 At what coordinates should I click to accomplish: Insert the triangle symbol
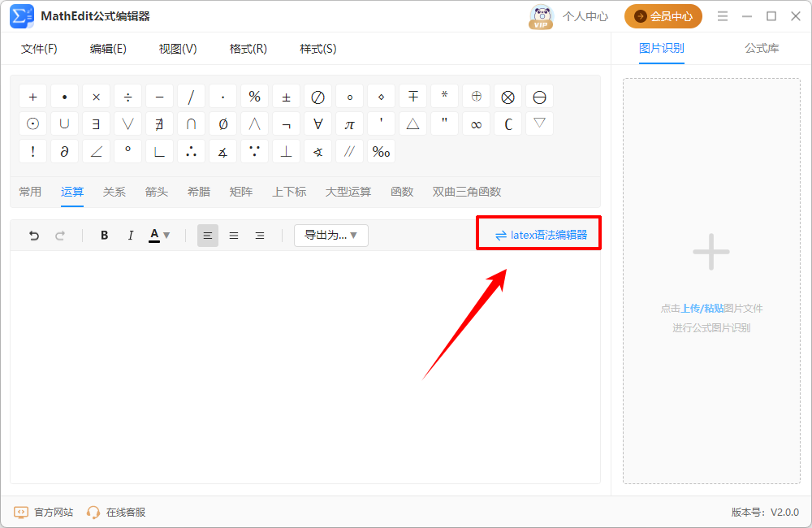[x=412, y=123]
